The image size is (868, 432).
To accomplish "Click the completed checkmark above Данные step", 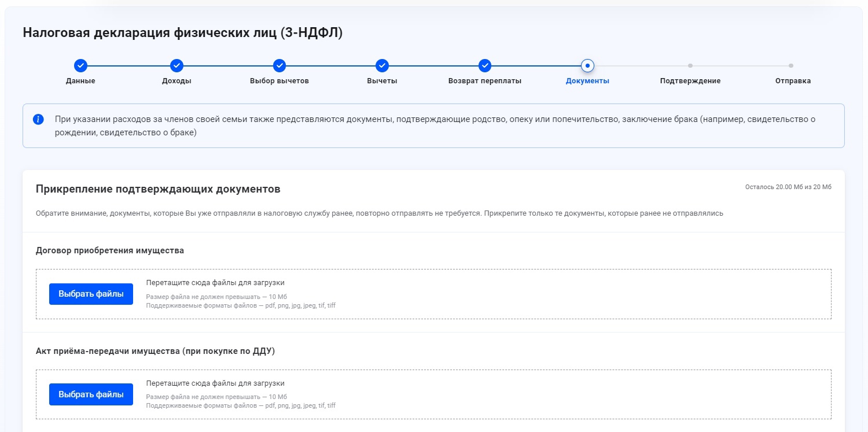I will pos(80,65).
